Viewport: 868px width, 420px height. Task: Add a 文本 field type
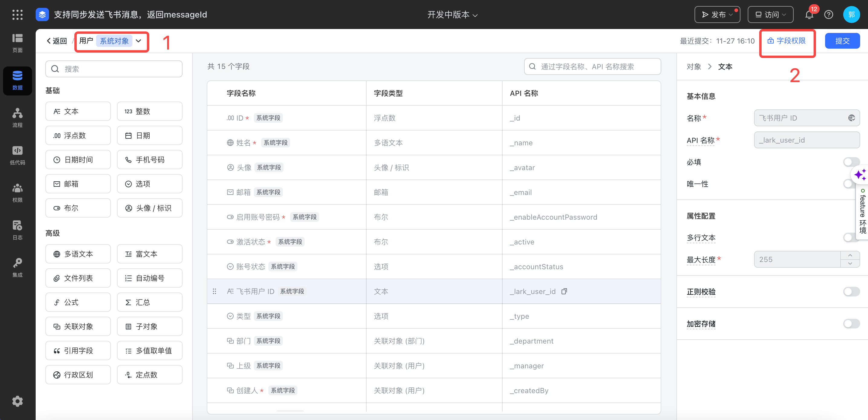click(x=78, y=111)
